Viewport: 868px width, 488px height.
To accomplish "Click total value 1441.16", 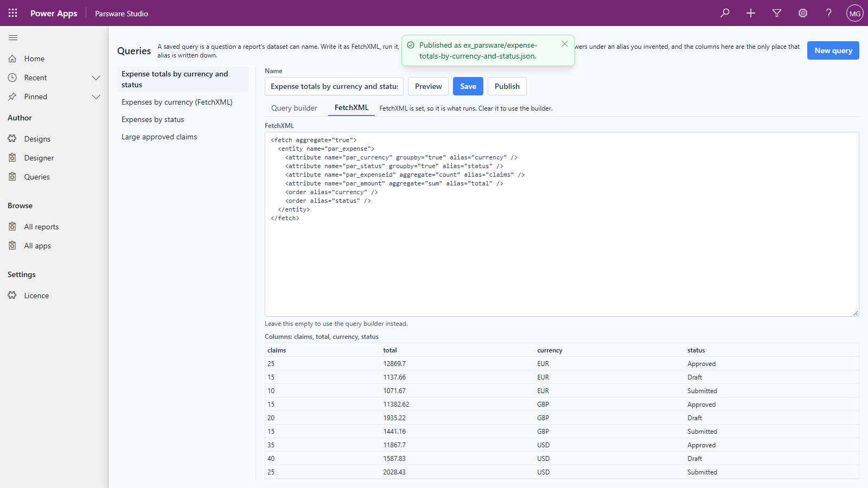I will coord(394,432).
